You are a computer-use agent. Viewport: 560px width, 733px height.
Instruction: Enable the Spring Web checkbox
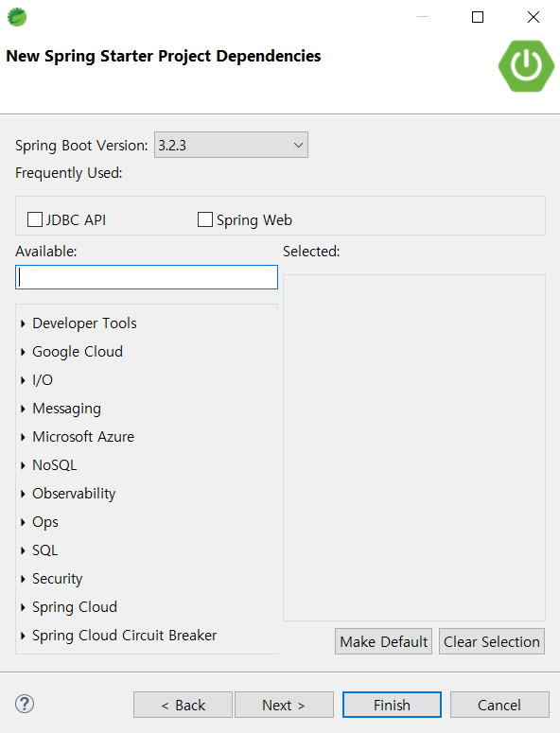coord(205,219)
